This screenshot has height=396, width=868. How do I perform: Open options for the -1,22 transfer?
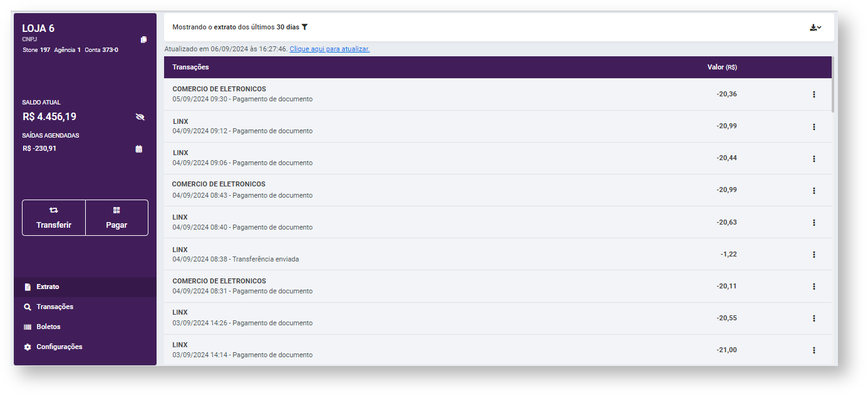click(814, 255)
